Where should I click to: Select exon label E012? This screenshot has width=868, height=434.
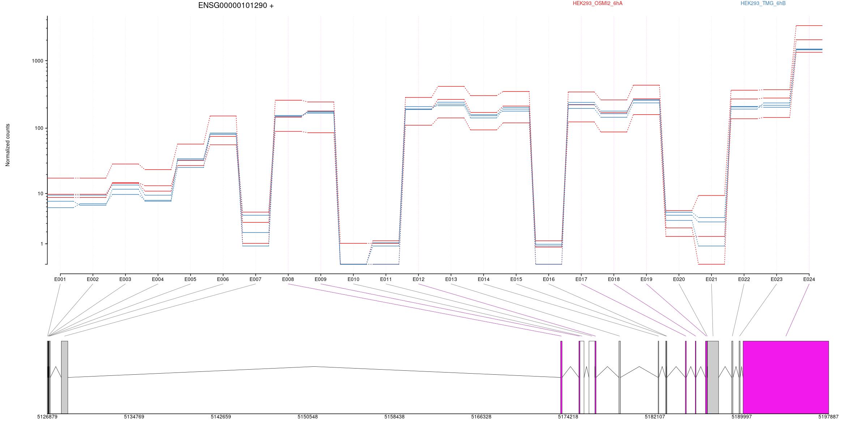(418, 279)
